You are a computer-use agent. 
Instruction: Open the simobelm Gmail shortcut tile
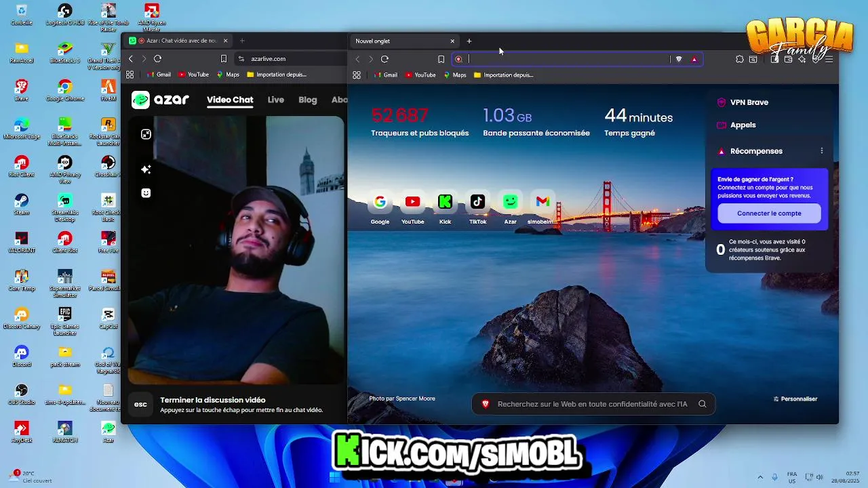point(542,208)
